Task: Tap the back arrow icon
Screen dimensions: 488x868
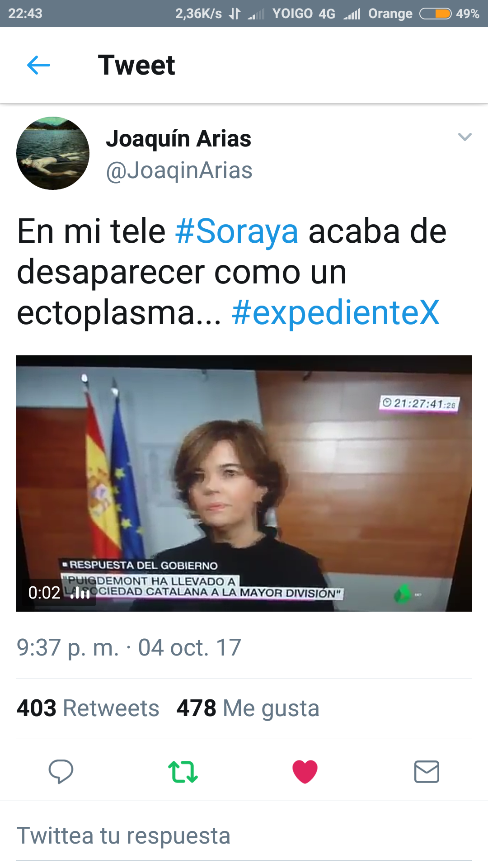Action: (x=38, y=65)
